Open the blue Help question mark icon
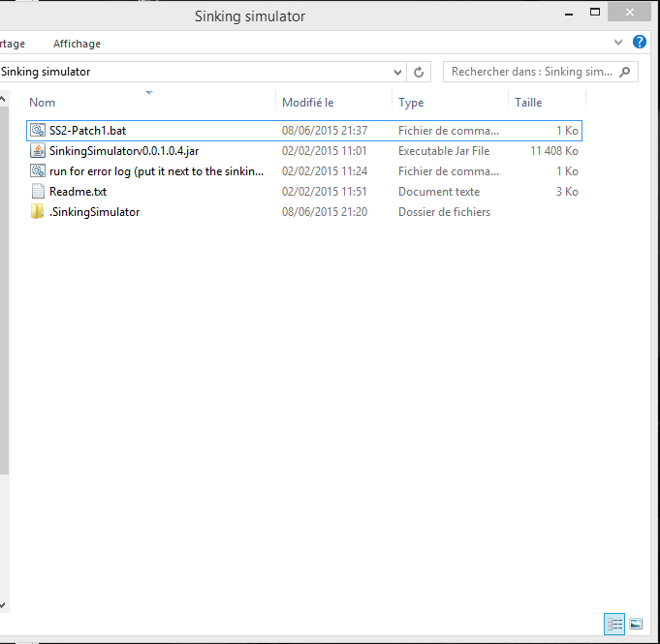 (639, 42)
